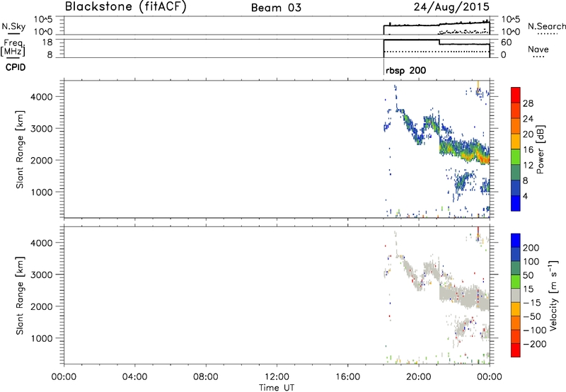566x392 pixels.
Task: Click the gray swatch of Velocity colorbar
Action: tap(516, 295)
